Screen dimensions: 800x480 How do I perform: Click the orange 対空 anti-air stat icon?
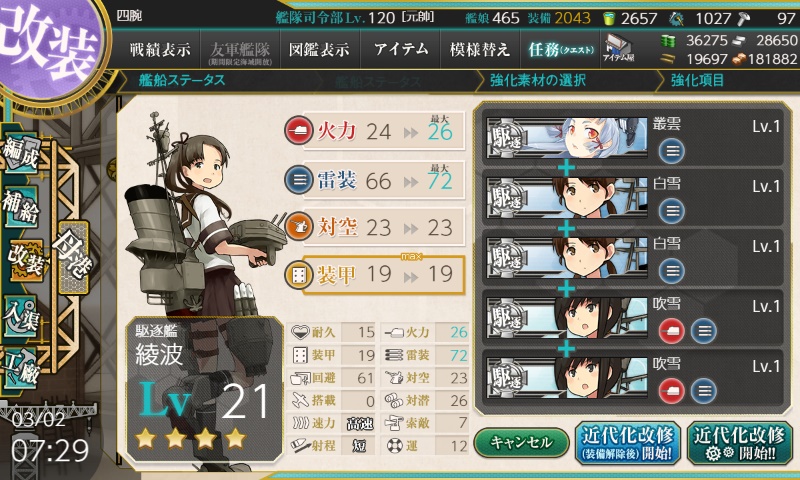[x=298, y=227]
